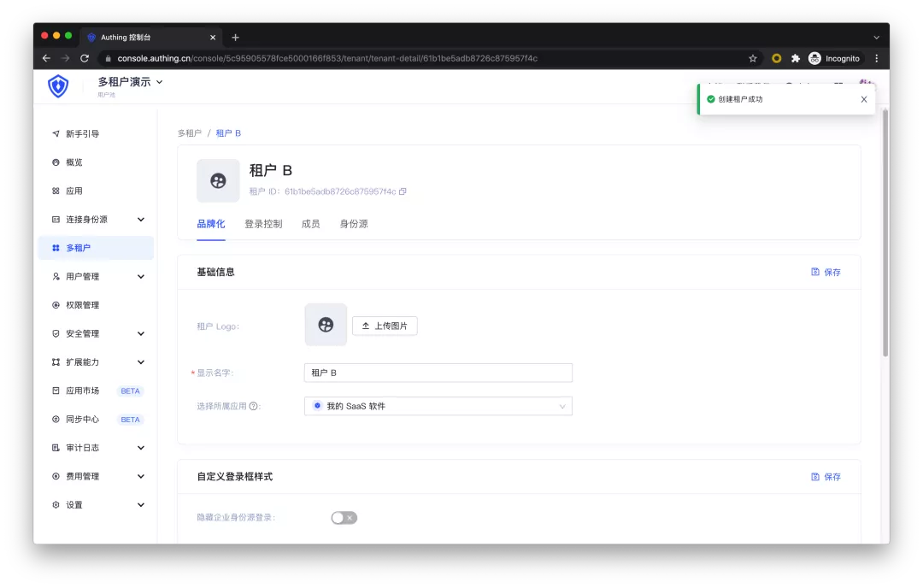The height and width of the screenshot is (588, 923).
Task: Go back in browser history
Action: (x=46, y=58)
